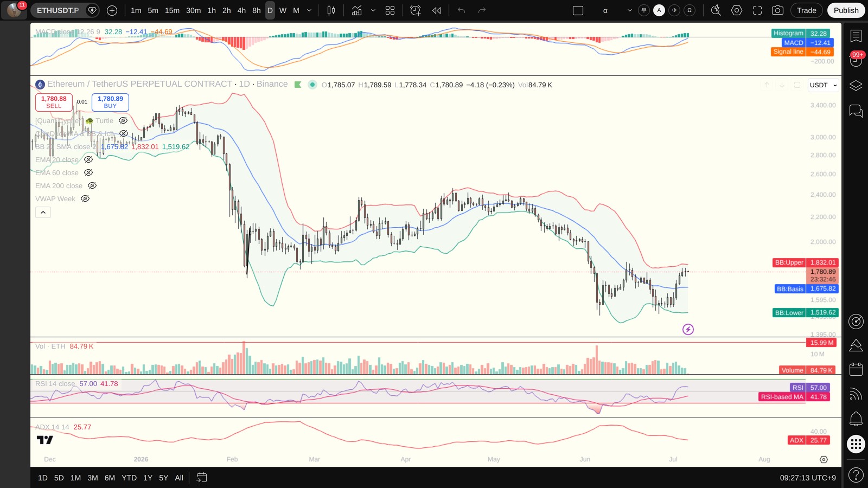Select the 4h timeframe
The image size is (868, 488).
[x=241, y=10]
